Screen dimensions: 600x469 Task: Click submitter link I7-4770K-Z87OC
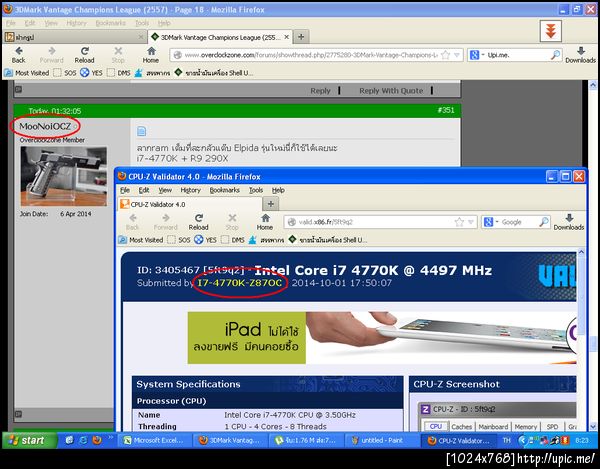(240, 283)
